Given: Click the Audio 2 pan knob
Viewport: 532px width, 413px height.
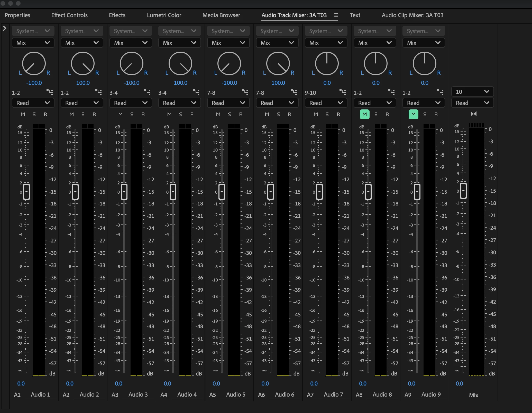Looking at the screenshot, I should pyautogui.click(x=83, y=63).
